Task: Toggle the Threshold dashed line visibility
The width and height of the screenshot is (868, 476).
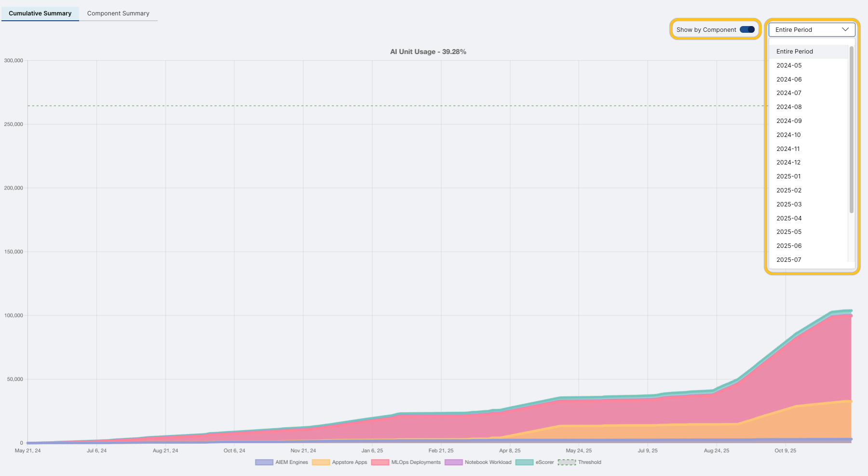Action: pyautogui.click(x=580, y=462)
